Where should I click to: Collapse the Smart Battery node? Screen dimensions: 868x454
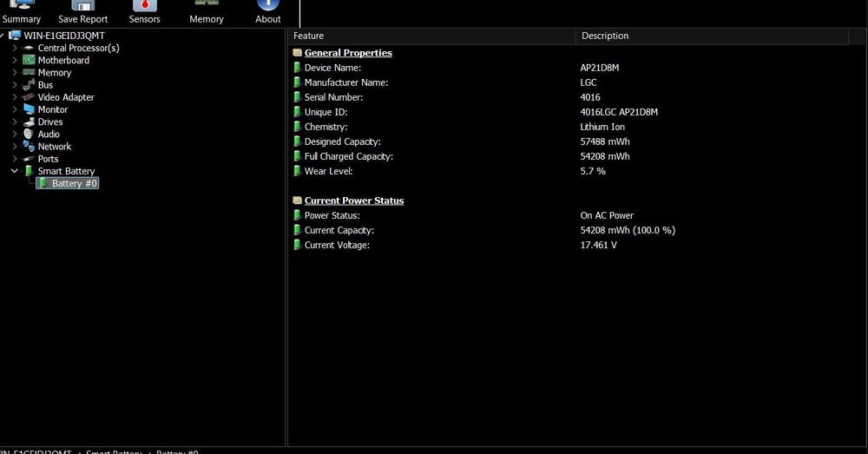coord(15,171)
